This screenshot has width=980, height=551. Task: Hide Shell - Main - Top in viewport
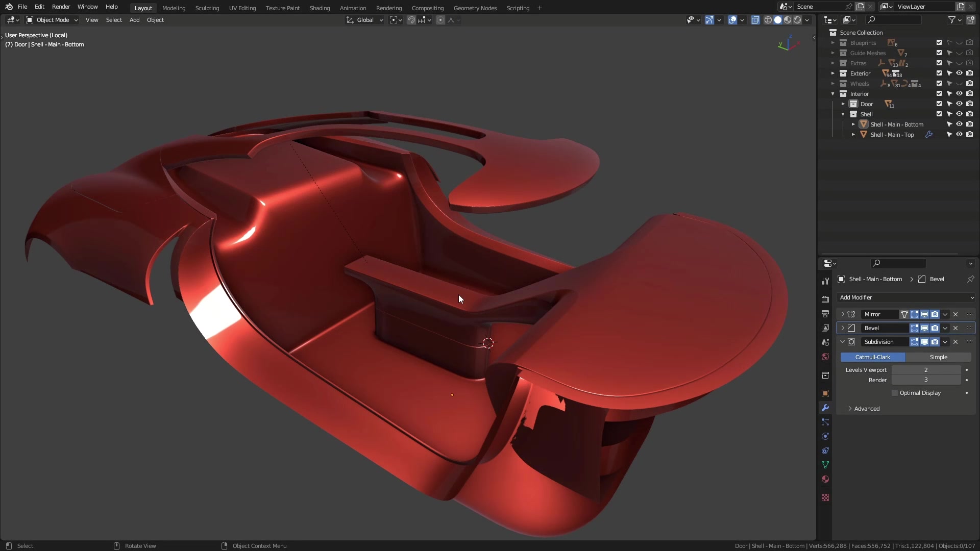(x=960, y=135)
